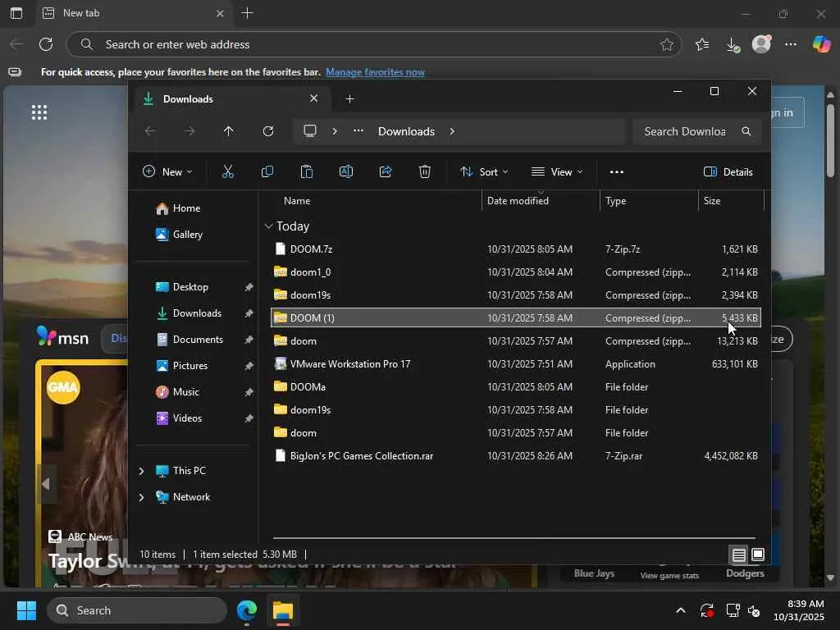The height and width of the screenshot is (630, 840).
Task: Open Documents in the navigation pane
Action: point(198,340)
